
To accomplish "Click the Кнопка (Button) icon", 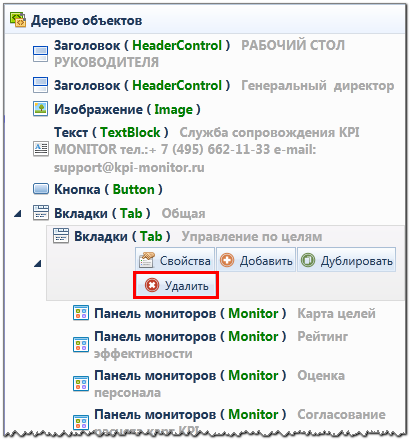I will [41, 189].
